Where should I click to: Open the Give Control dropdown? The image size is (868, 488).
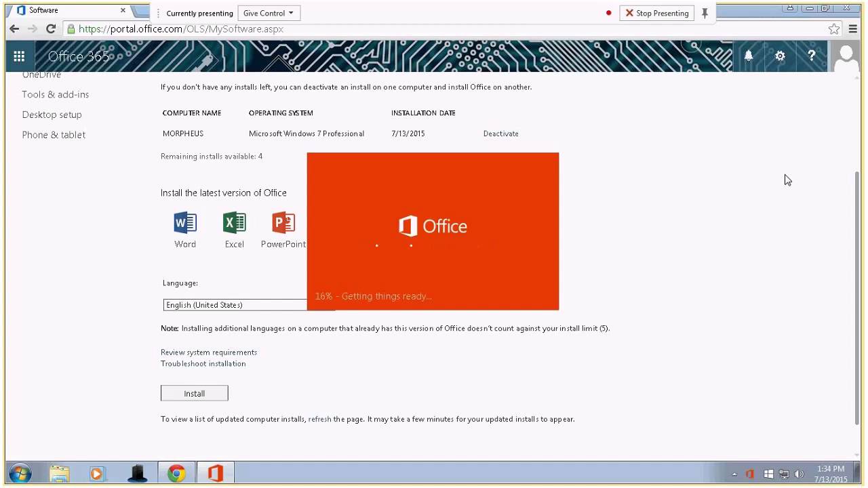269,13
